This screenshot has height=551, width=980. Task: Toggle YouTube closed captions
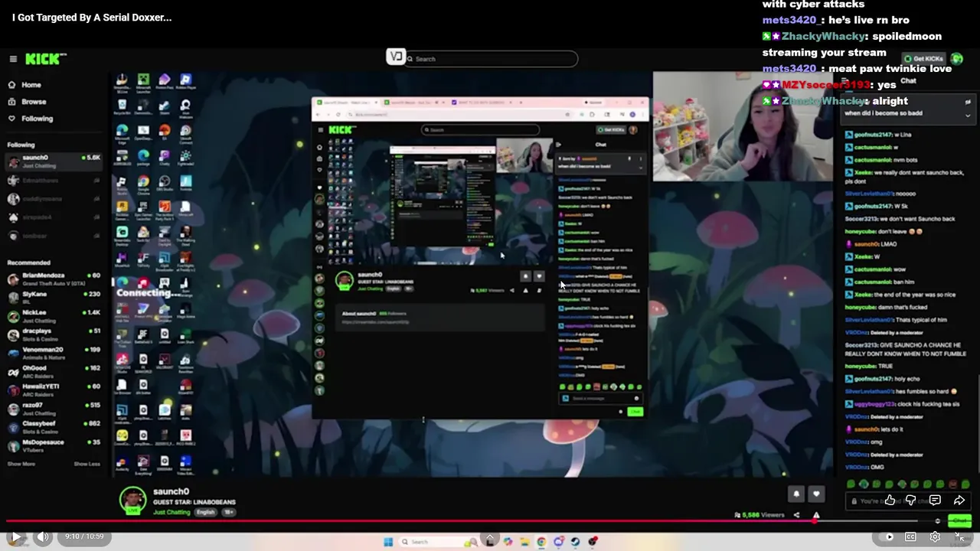pyautogui.click(x=910, y=536)
